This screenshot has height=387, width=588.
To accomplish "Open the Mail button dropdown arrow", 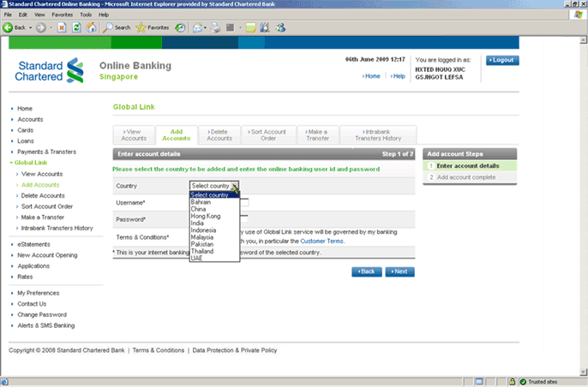I will (x=205, y=27).
